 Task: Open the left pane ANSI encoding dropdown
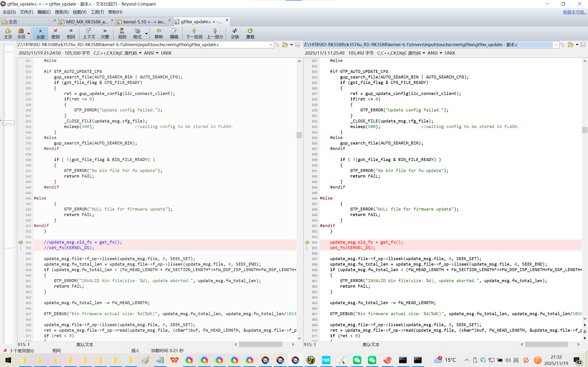click(157, 53)
